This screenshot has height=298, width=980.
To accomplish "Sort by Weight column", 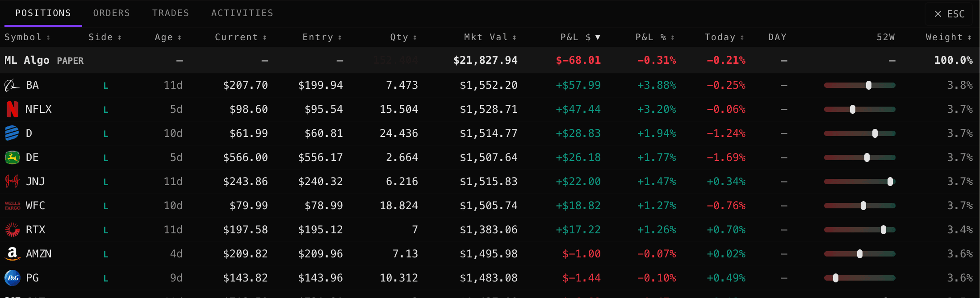I will coord(948,37).
